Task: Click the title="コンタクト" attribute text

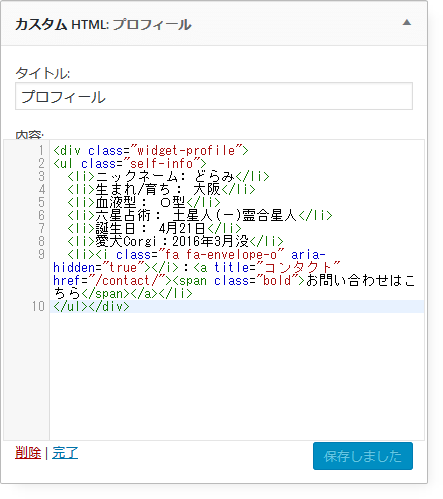Action: [277, 268]
